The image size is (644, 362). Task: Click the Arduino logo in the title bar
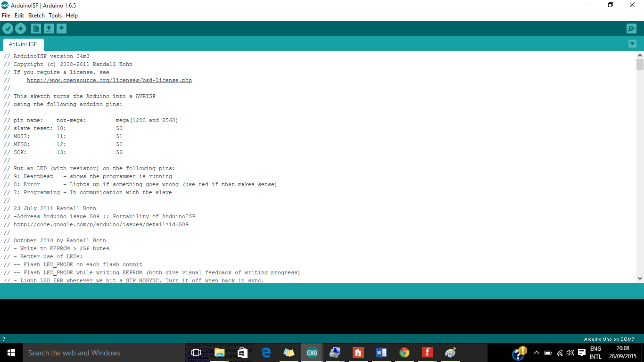point(5,5)
